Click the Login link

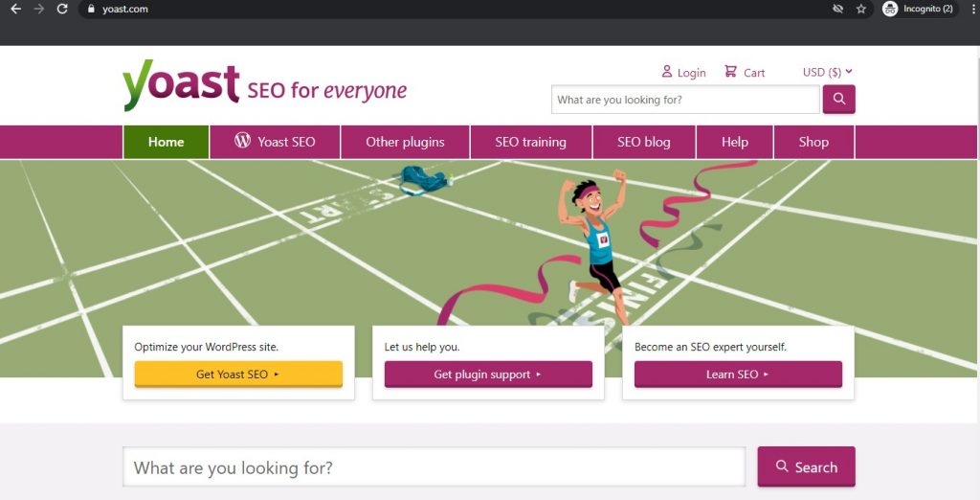[x=683, y=72]
